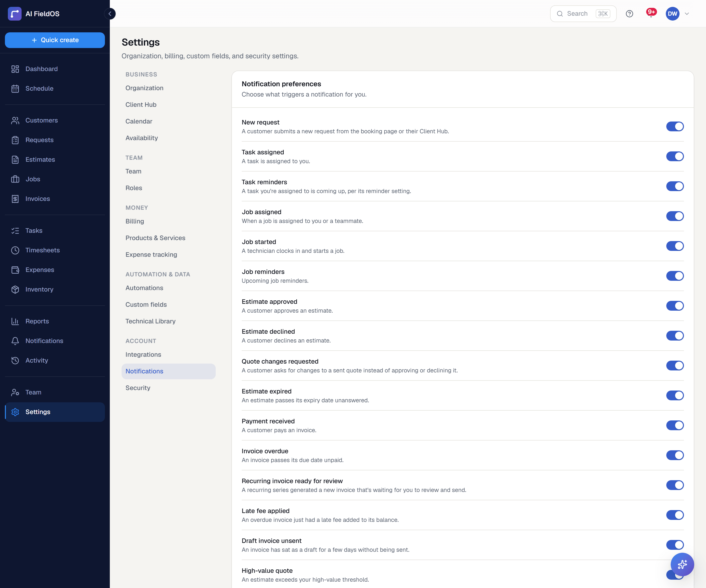
Task: Open Team in the settings menu
Action: pyautogui.click(x=168, y=171)
